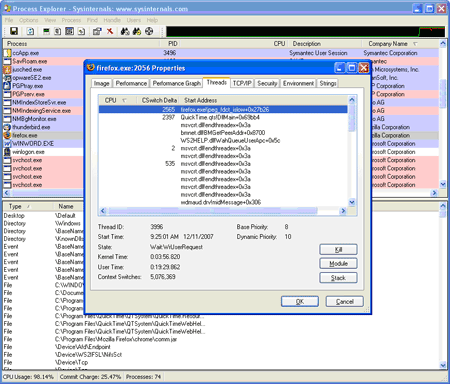
Task: Click the thunderbird.exe process icon
Action: 7,127
